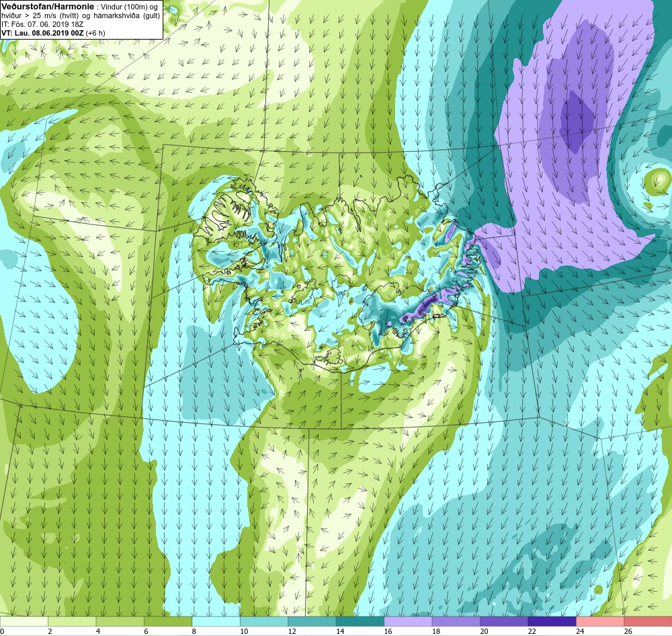Click the 'Vindur (100m) og' description text
The width and height of the screenshot is (672, 636).
click(x=128, y=7)
